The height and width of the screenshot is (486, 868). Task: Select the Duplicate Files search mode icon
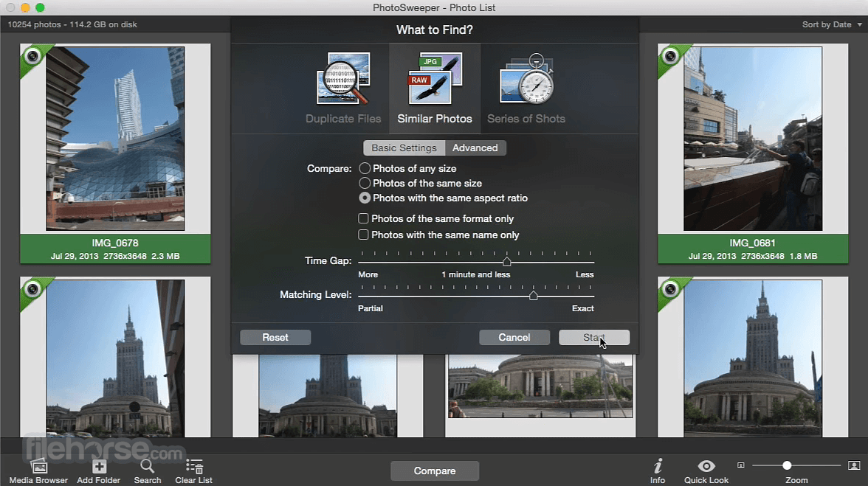point(342,78)
